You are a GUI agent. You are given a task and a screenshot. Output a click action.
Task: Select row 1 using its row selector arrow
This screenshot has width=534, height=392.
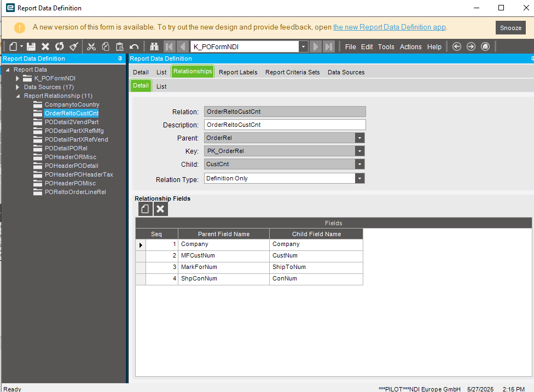[141, 245]
